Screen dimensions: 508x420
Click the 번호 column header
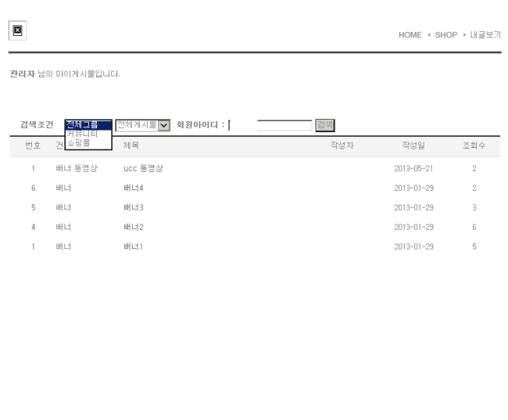click(x=33, y=145)
